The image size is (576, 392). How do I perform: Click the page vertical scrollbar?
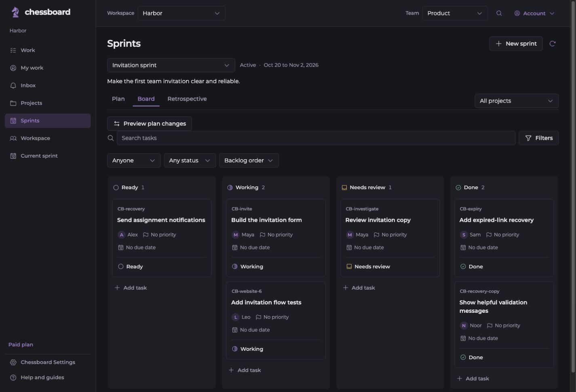(x=574, y=186)
